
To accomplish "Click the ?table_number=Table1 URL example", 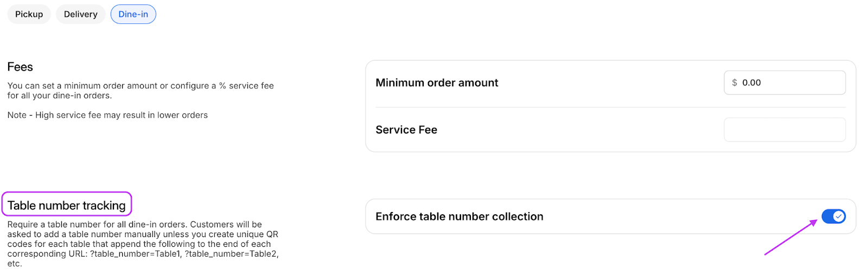I will (136, 254).
